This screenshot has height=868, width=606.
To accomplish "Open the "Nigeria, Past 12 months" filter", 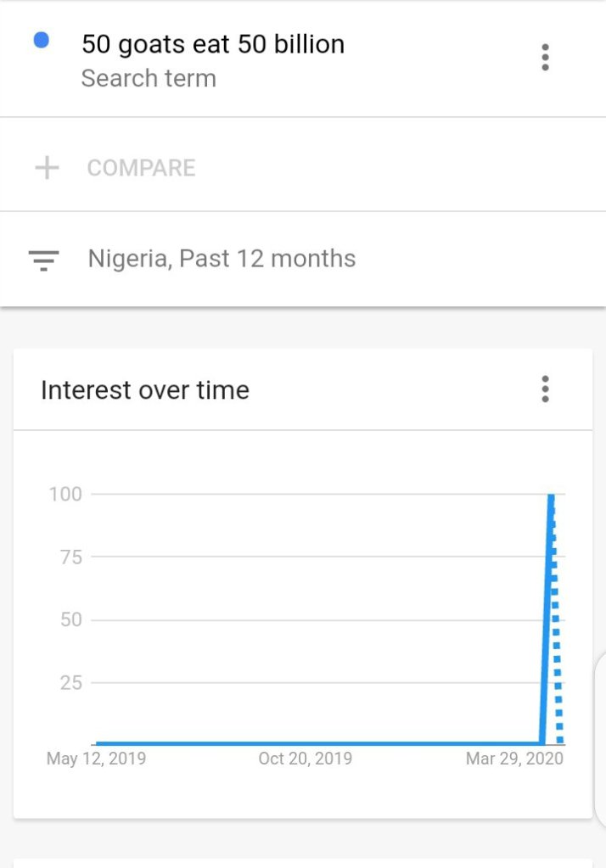I will tap(222, 259).
